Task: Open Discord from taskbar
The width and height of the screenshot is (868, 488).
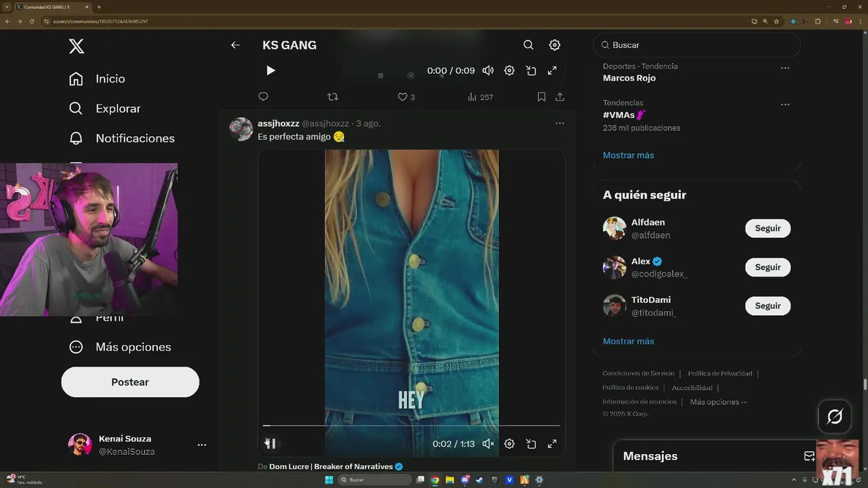Action: coord(465,480)
